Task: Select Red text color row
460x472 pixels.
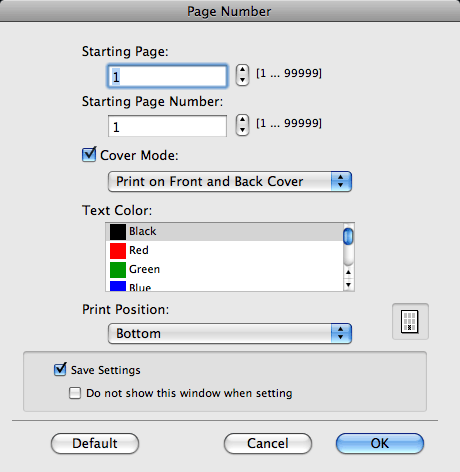Action: (224, 250)
